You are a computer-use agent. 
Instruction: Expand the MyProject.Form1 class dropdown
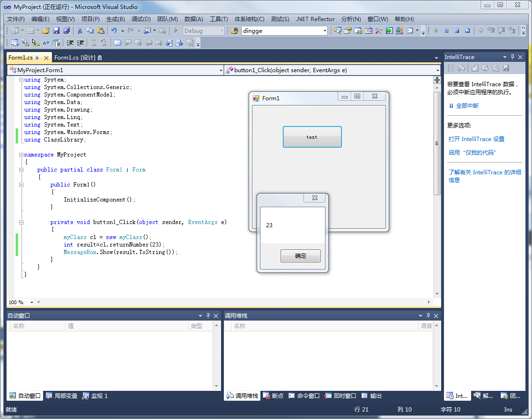pyautogui.click(x=221, y=70)
